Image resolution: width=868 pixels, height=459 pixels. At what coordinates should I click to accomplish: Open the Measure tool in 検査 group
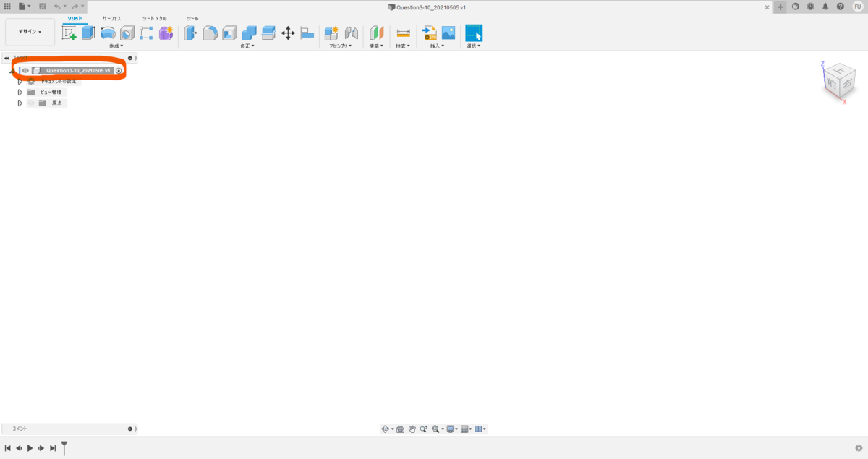click(x=402, y=33)
